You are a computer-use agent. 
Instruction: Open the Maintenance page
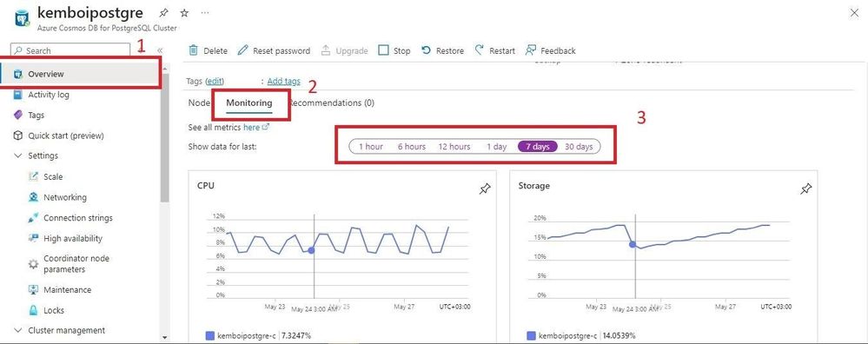tap(68, 290)
